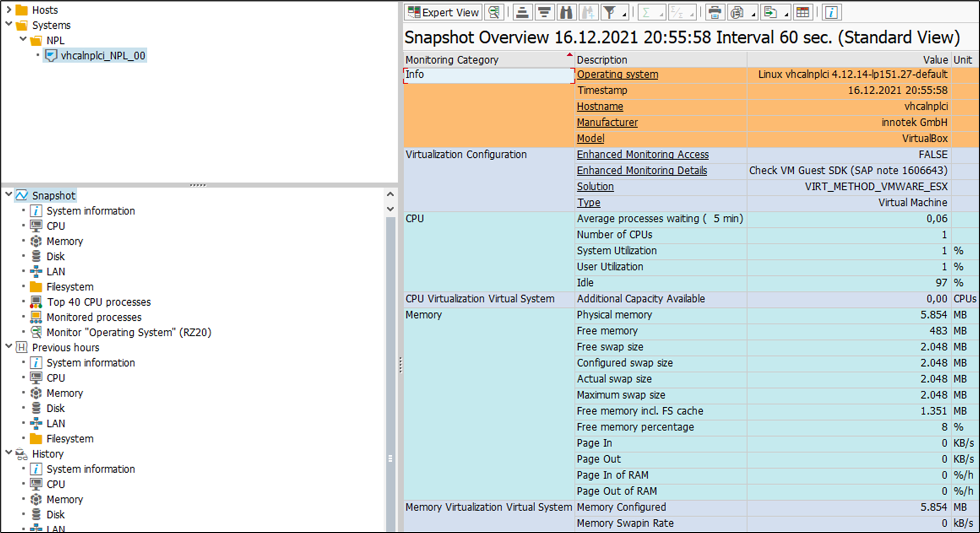This screenshot has width=980, height=533.
Task: Click the Type link
Action: (x=588, y=202)
